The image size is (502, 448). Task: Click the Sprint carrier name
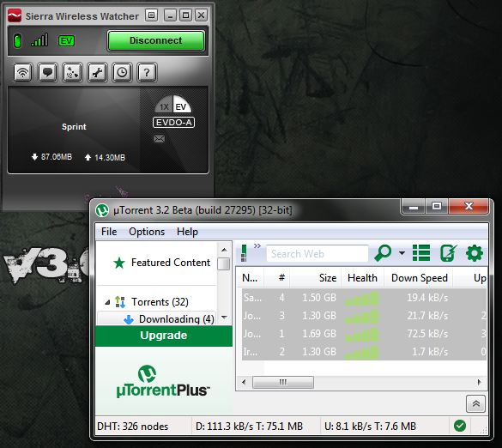pos(74,127)
